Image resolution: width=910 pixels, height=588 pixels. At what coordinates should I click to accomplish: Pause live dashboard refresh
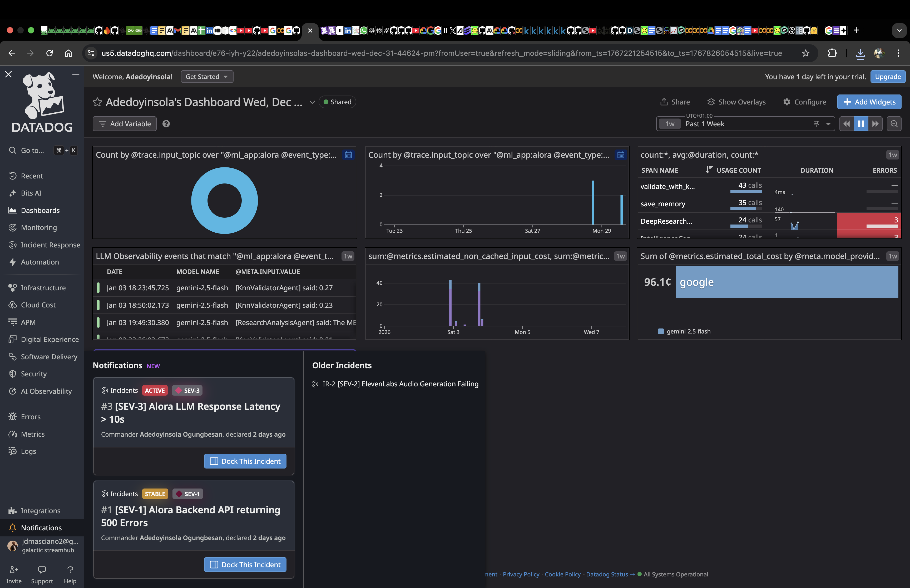tap(861, 124)
